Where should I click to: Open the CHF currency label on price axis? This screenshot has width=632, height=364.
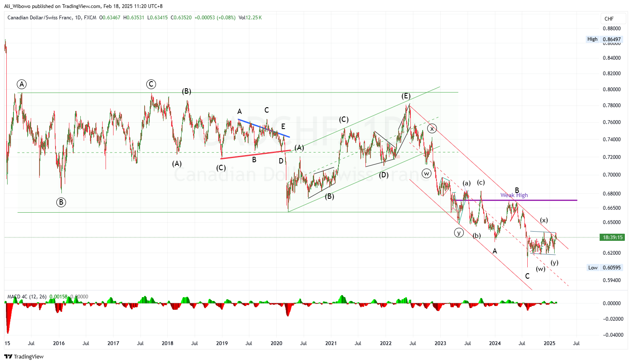609,18
